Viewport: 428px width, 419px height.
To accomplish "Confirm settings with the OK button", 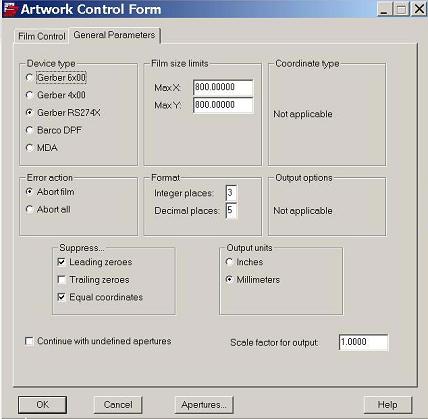I will [42, 405].
